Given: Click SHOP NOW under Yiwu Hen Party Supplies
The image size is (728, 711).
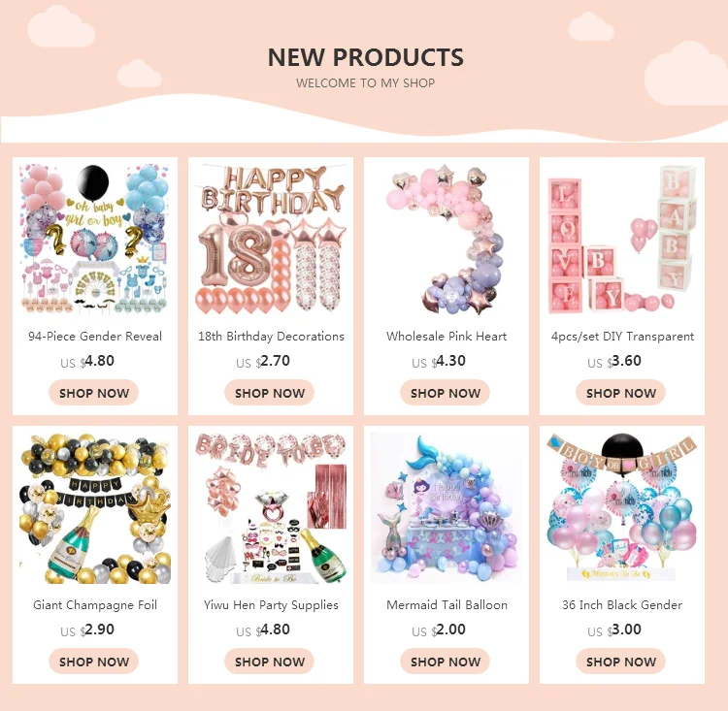Looking at the screenshot, I should pos(269,662).
